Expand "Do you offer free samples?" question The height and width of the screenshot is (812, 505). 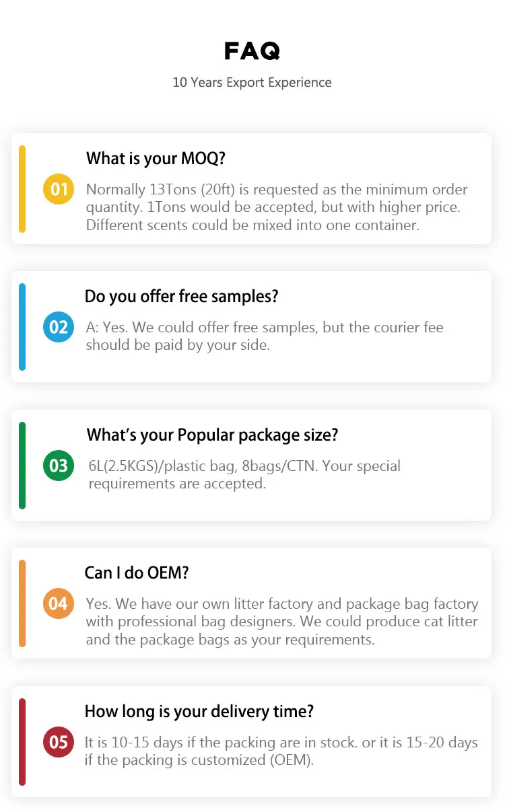181,297
